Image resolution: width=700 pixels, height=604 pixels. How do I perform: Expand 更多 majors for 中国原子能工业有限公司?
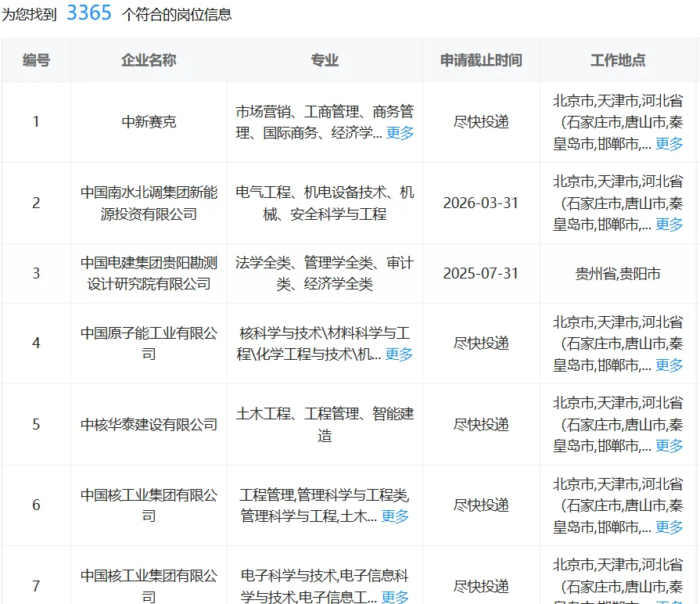[x=398, y=354]
